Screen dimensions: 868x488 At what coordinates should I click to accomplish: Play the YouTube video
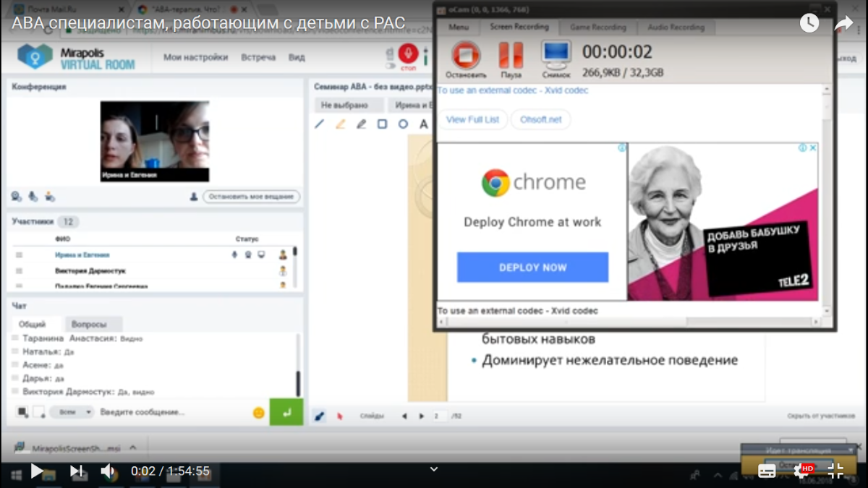[x=37, y=471]
